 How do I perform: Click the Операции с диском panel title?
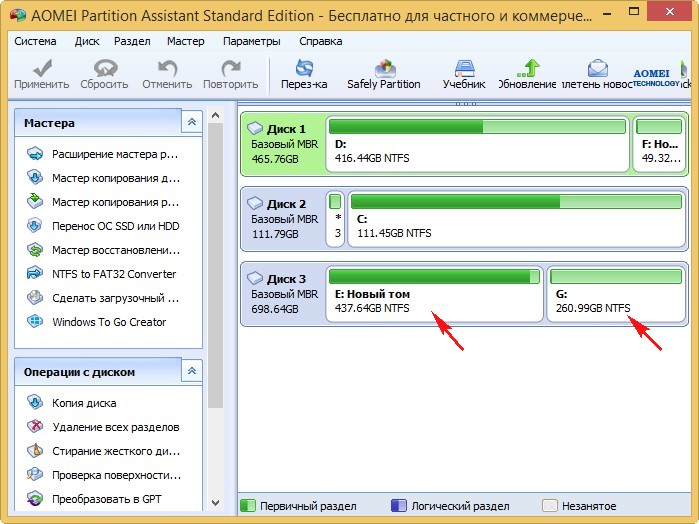tap(79, 372)
